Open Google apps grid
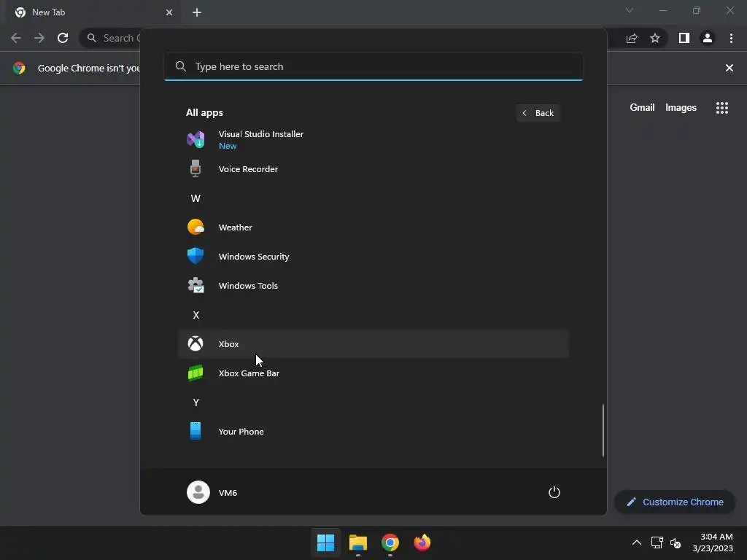Viewport: 747px width, 560px height. coord(722,108)
